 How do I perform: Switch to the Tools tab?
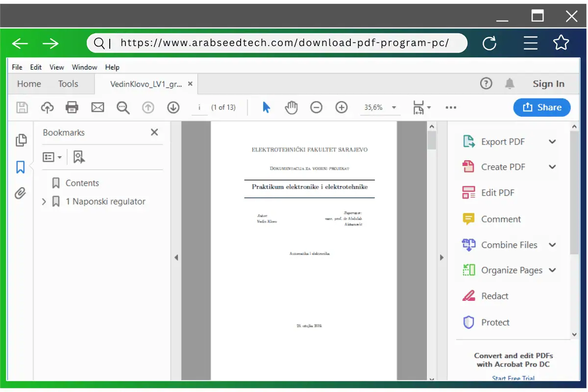point(68,84)
